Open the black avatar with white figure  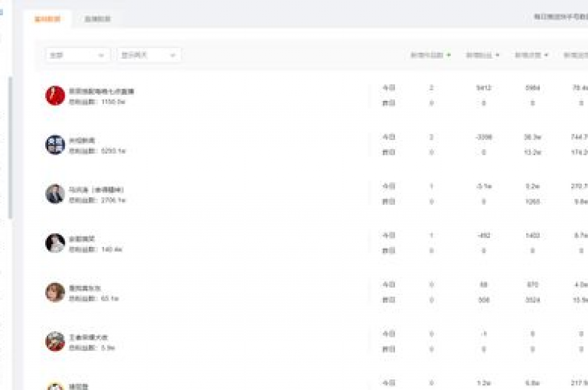[55, 243]
